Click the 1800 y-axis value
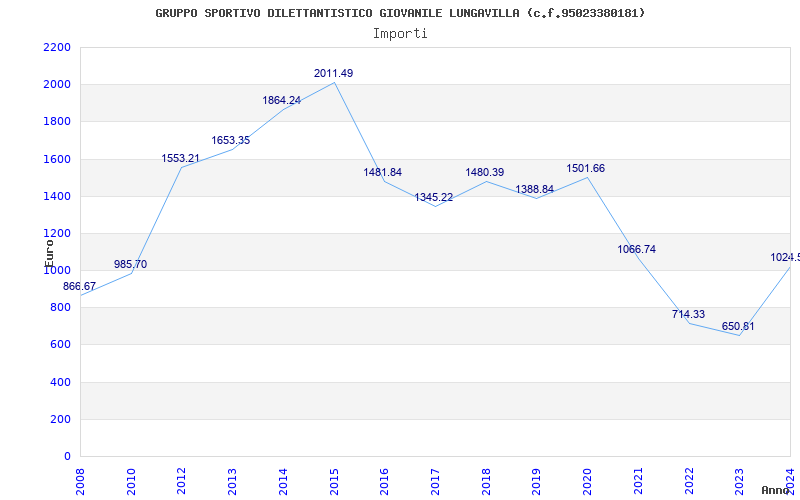Viewport: 800px width, 500px height. click(x=57, y=122)
